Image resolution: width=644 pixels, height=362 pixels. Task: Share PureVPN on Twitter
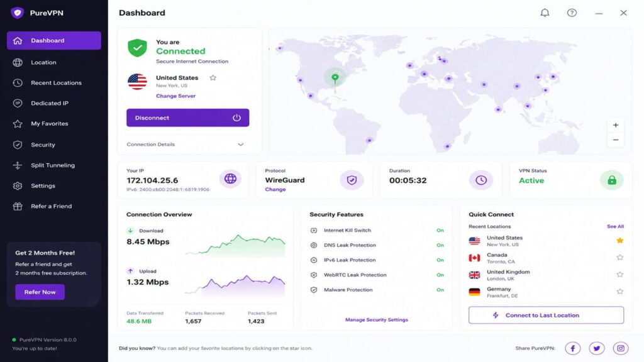point(596,348)
